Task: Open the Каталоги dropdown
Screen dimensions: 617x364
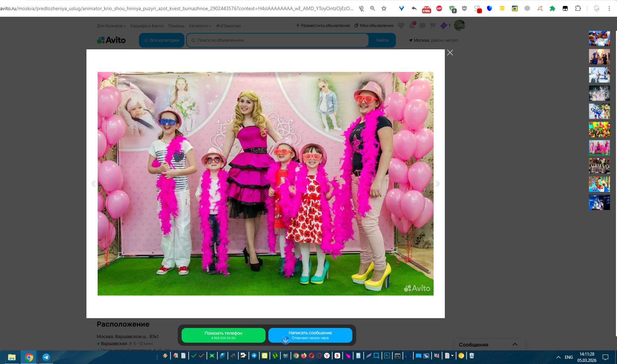Action: pos(200,26)
